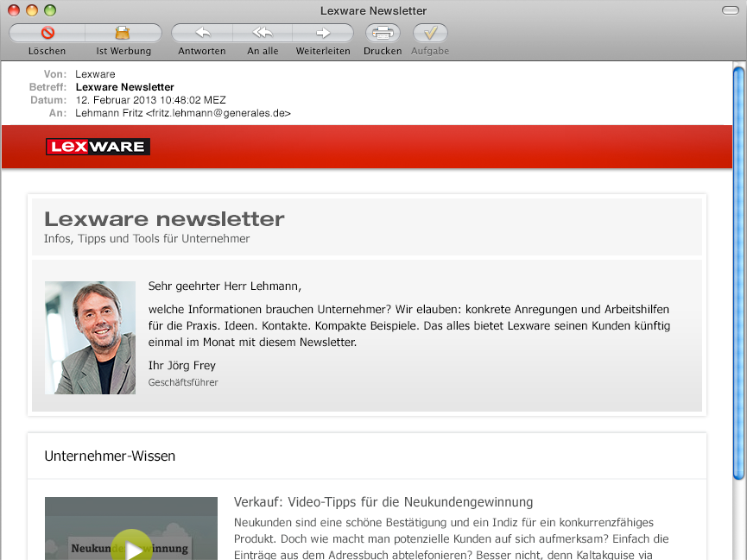Click the red close window button

(14, 10)
